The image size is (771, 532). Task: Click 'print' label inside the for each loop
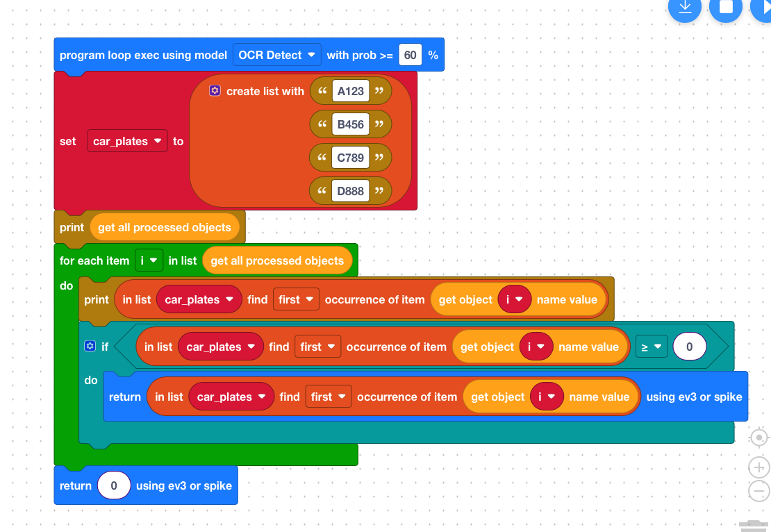coord(97,299)
